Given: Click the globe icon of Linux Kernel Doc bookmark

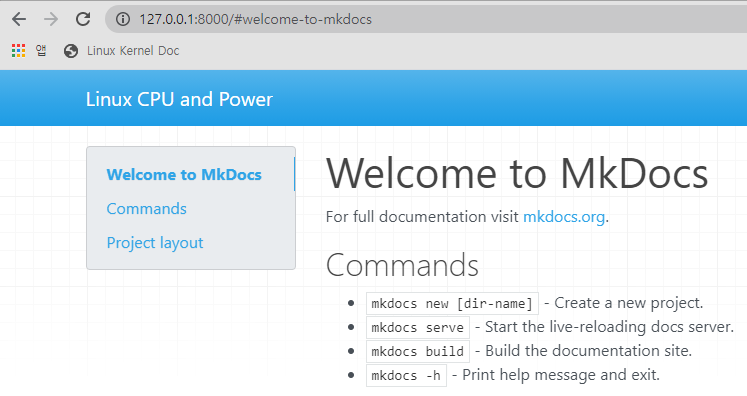Looking at the screenshot, I should coord(71,51).
